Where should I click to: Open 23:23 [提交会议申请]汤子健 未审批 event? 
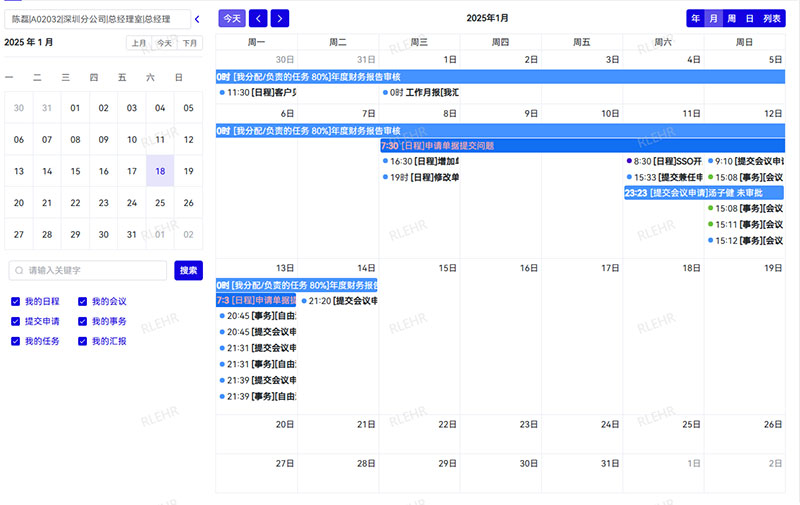tap(704, 193)
